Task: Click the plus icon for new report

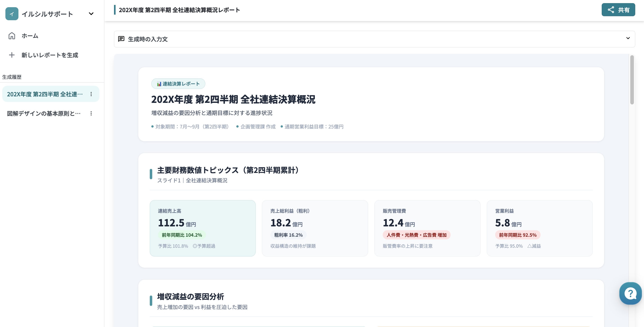Action: (x=12, y=55)
